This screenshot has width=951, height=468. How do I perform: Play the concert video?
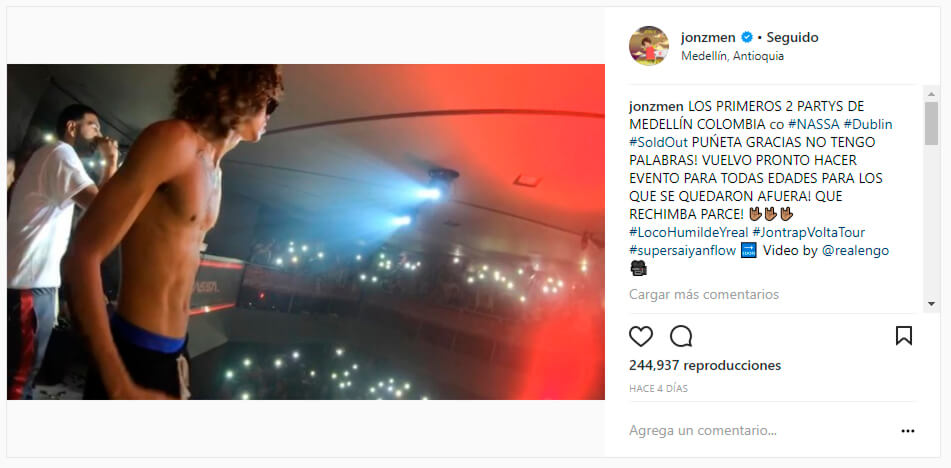(x=306, y=232)
